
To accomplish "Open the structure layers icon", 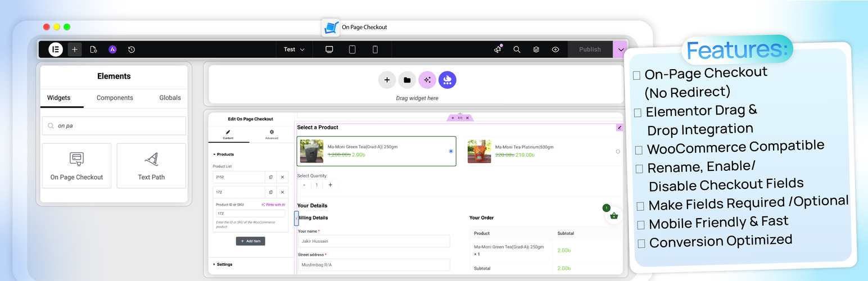I will tap(536, 49).
